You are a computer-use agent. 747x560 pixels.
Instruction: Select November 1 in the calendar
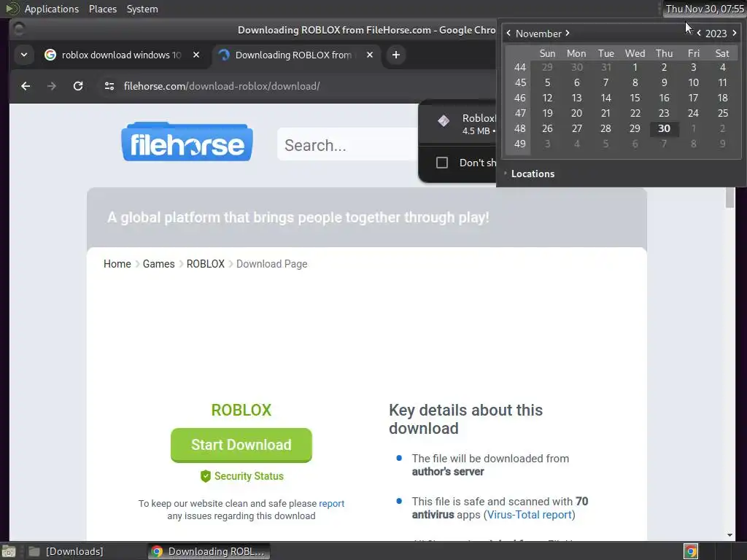(x=635, y=68)
